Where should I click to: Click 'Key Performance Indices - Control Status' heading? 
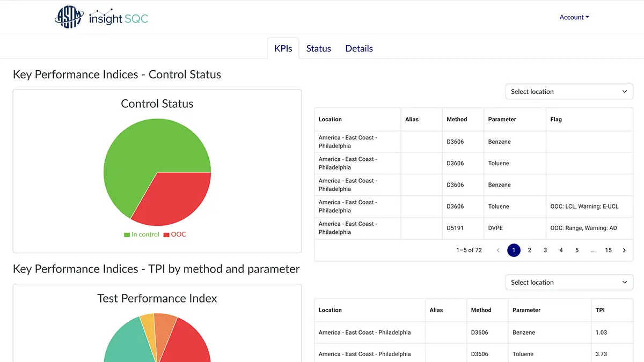tap(117, 75)
